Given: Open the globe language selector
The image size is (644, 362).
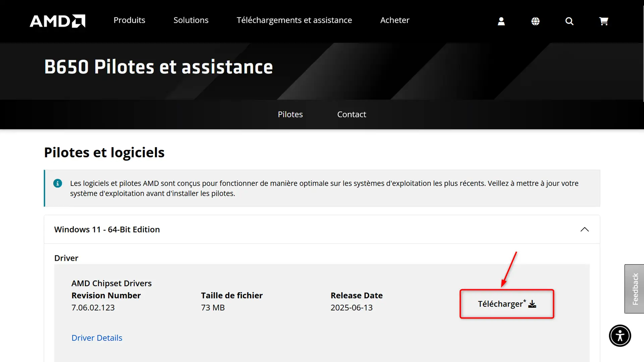Looking at the screenshot, I should click(x=535, y=21).
